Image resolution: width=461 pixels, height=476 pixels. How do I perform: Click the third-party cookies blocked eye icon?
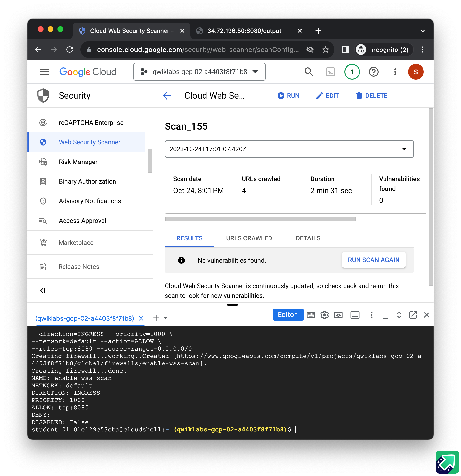(310, 50)
